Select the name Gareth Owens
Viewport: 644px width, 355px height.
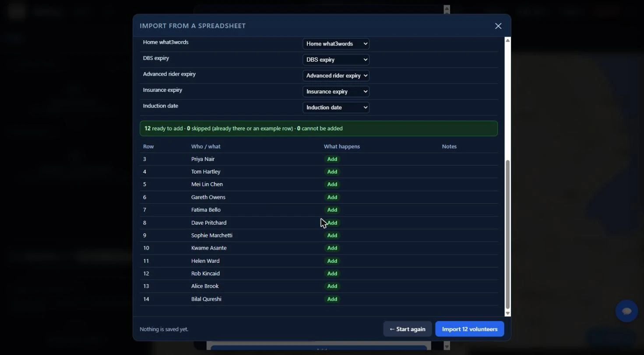[208, 197]
